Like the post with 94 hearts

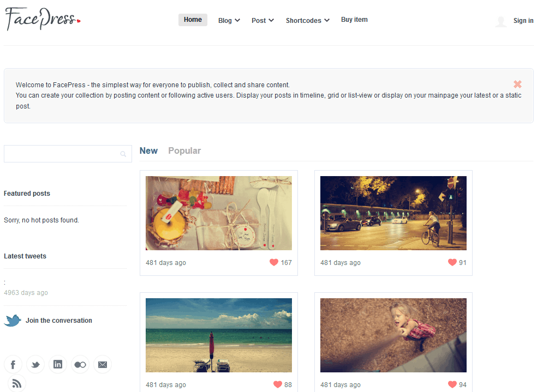[x=452, y=384]
